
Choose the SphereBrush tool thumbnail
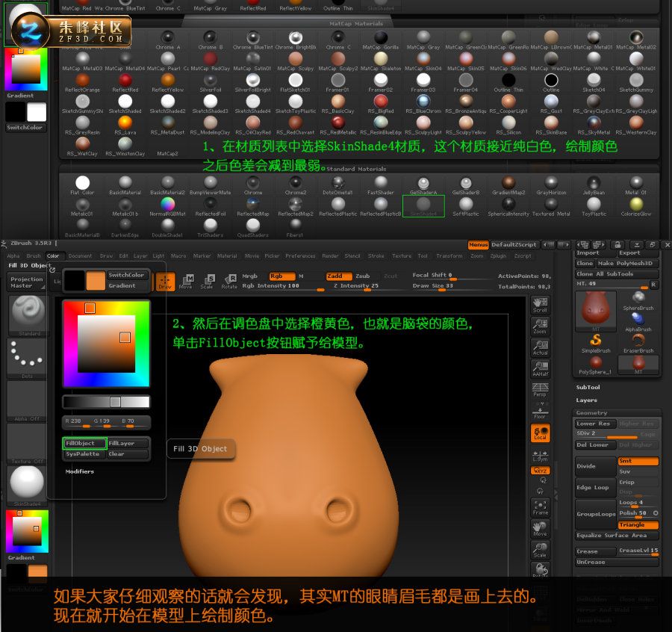638,301
